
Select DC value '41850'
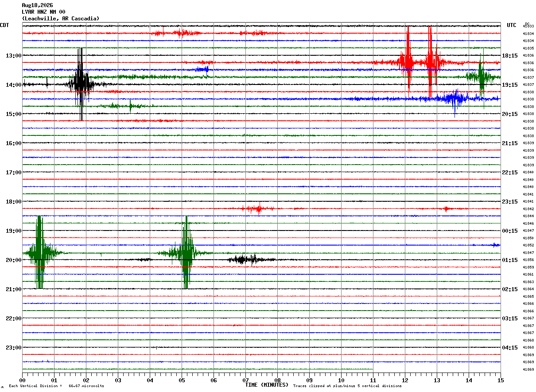(528, 238)
